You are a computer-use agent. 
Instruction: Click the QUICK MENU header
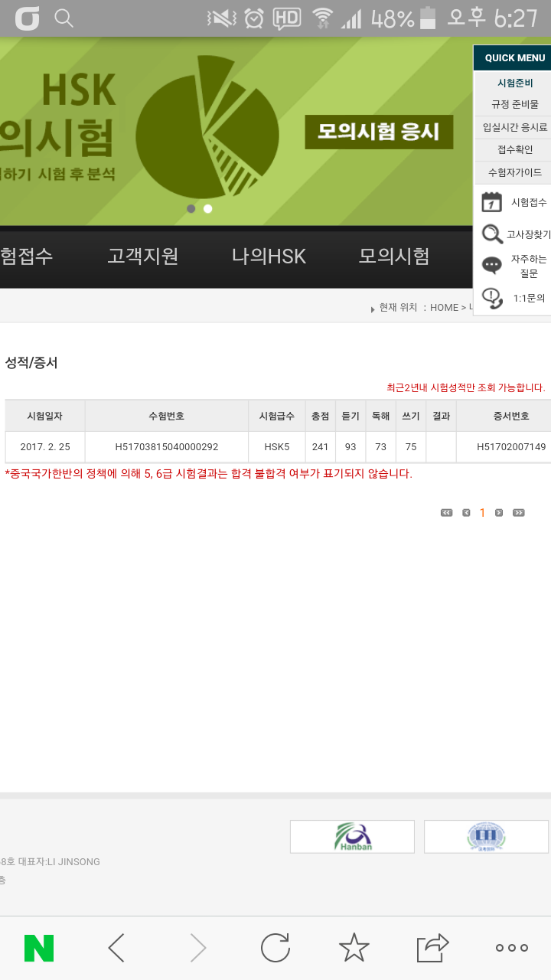pos(515,58)
